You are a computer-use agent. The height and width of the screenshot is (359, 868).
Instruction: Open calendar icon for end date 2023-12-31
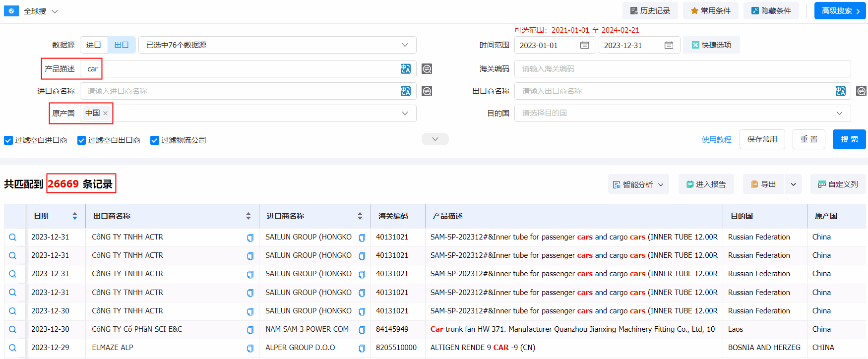click(669, 45)
